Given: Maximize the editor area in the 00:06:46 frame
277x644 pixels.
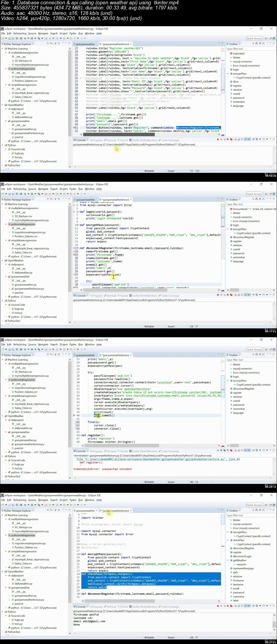Looking at the screenshot, I should coord(222,43).
